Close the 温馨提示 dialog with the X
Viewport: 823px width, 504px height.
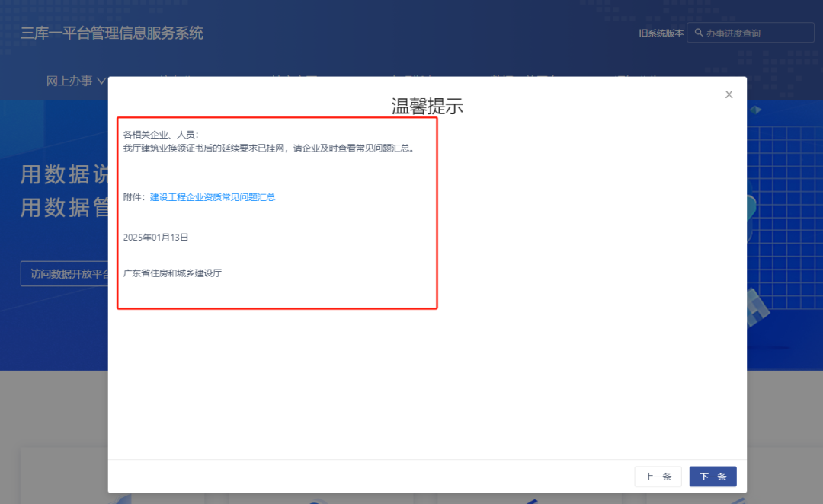[729, 94]
